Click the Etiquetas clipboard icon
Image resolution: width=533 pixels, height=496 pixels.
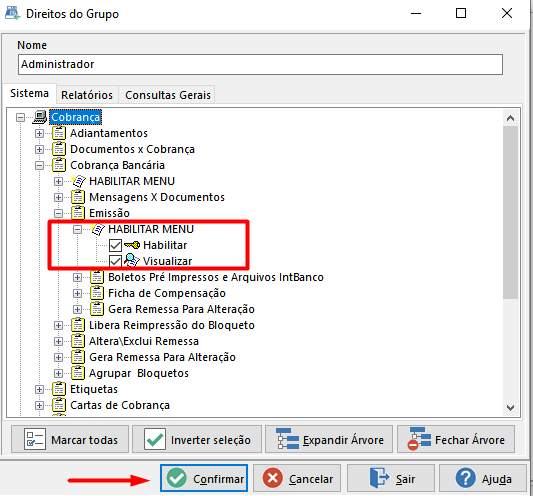pyautogui.click(x=59, y=389)
